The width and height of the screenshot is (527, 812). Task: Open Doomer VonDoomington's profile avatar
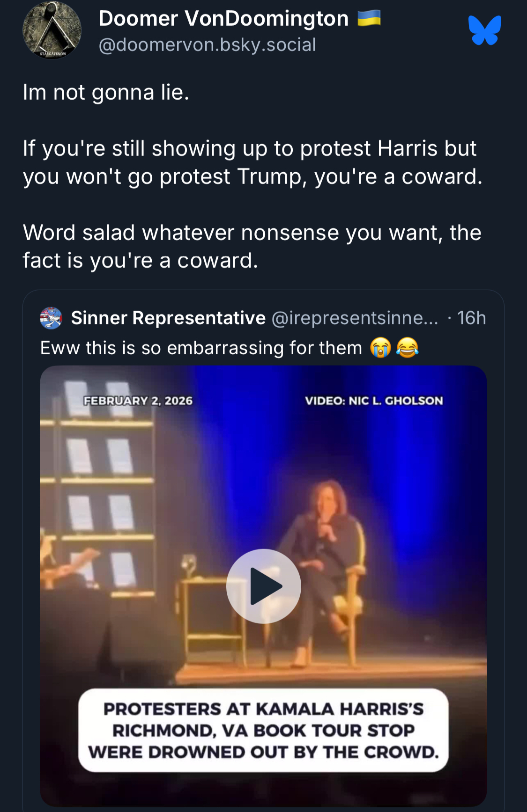[x=52, y=30]
